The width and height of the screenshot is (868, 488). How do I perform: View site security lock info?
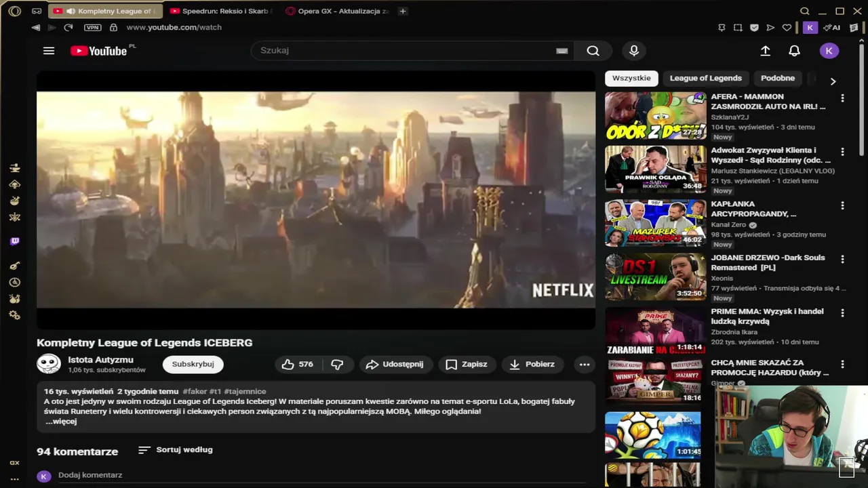[x=113, y=28]
